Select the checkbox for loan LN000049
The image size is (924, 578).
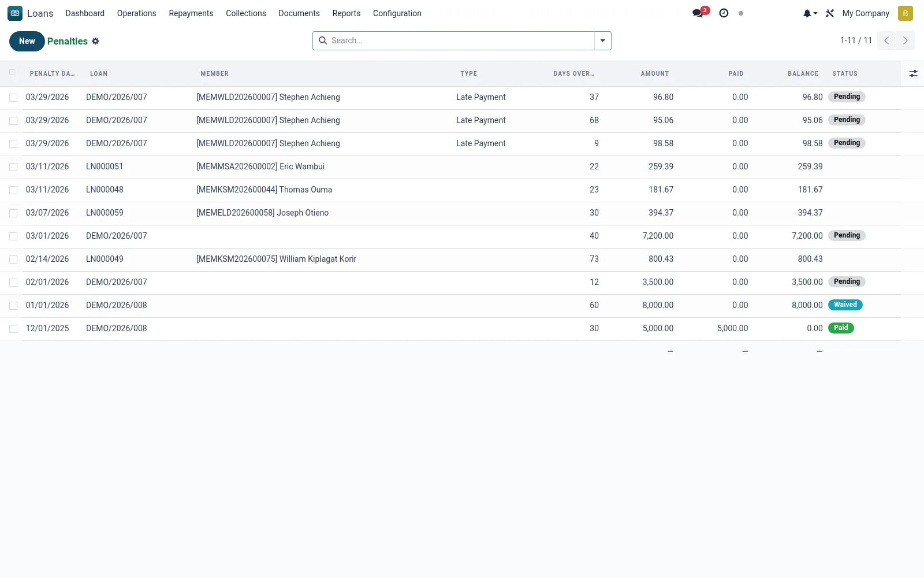click(x=13, y=260)
